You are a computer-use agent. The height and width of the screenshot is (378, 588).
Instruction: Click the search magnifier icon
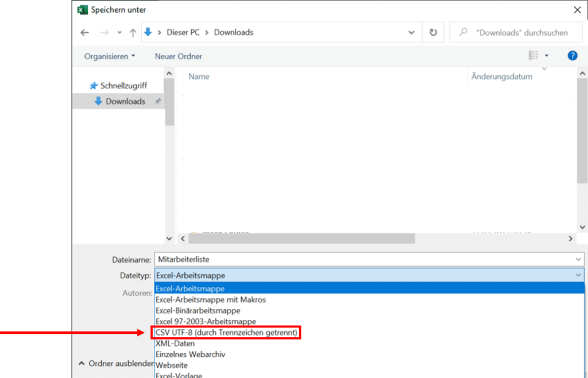click(x=463, y=32)
